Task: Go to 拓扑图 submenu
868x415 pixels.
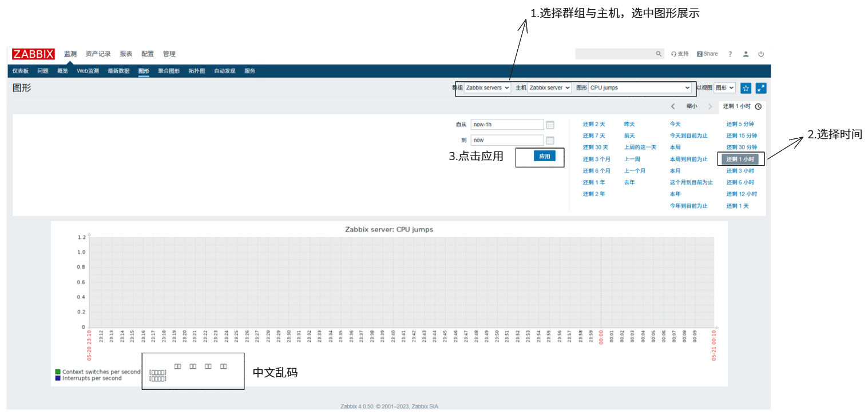Action: coord(197,71)
